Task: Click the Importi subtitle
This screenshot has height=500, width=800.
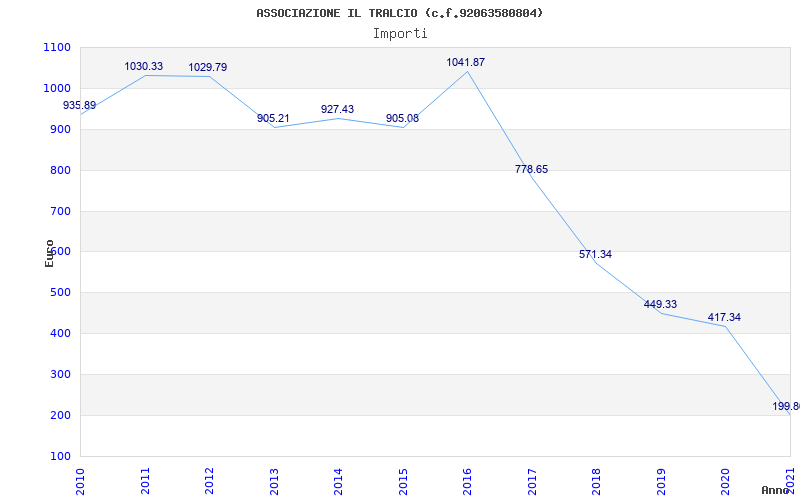Action: pyautogui.click(x=400, y=34)
